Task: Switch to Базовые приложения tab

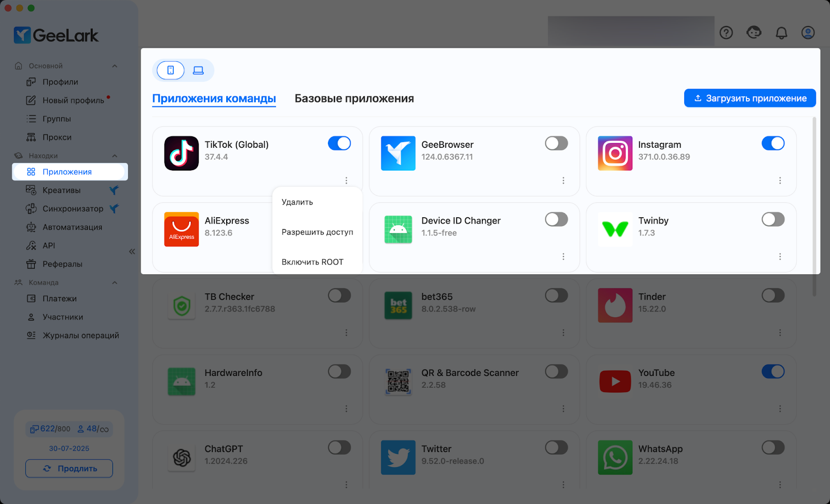Action: pyautogui.click(x=354, y=99)
